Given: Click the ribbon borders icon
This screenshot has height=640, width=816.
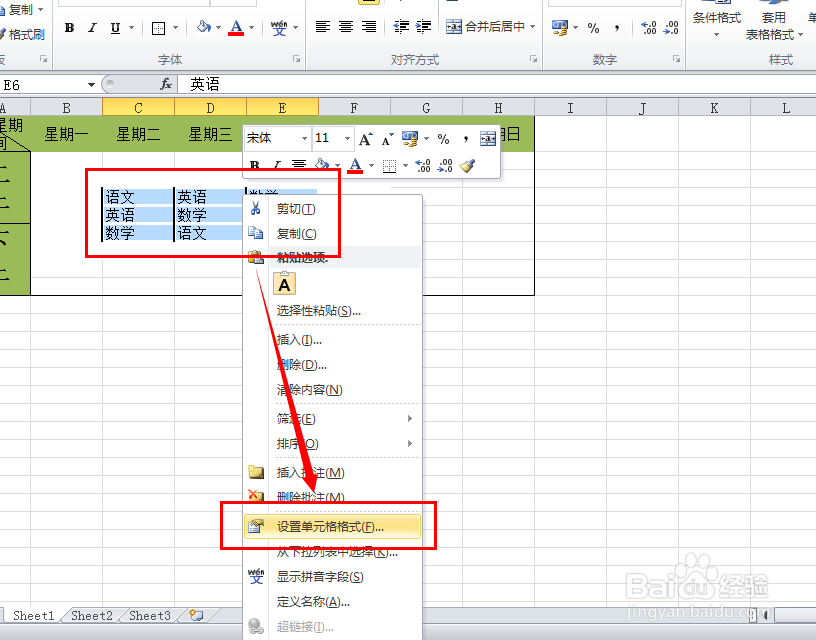Looking at the screenshot, I should [x=158, y=28].
